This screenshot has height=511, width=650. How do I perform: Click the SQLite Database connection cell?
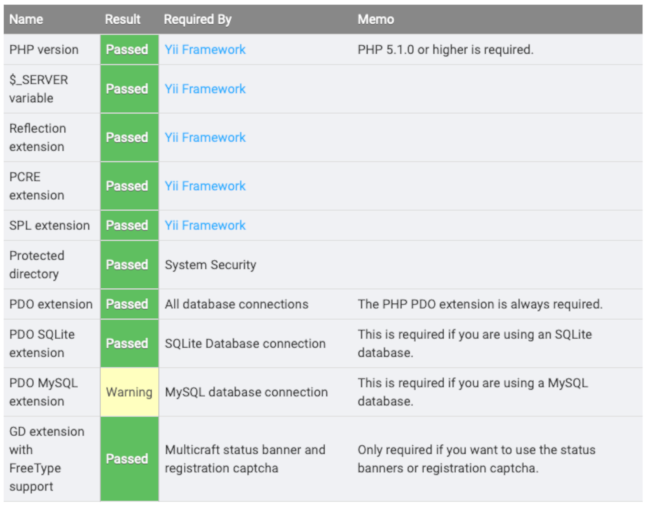[x=245, y=343]
